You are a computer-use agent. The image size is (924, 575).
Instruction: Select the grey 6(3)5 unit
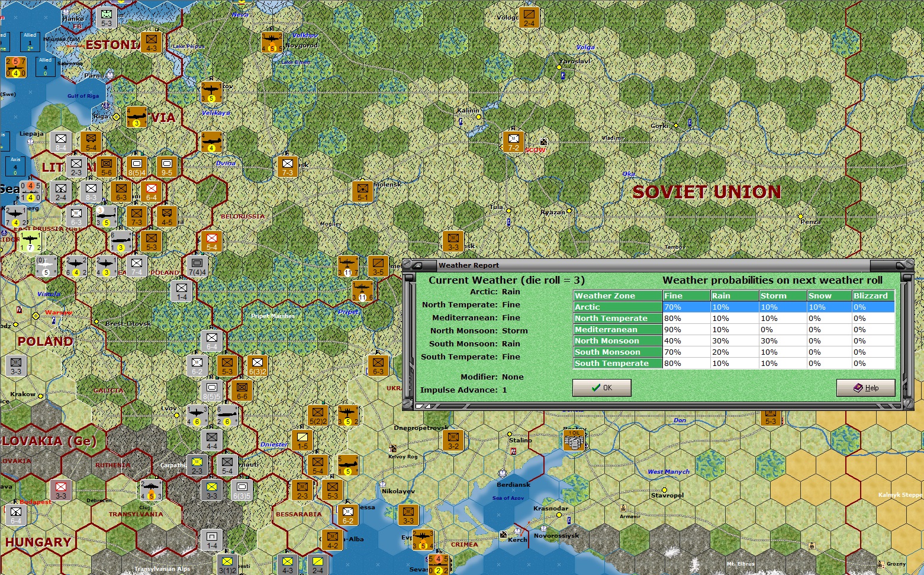[x=242, y=490]
